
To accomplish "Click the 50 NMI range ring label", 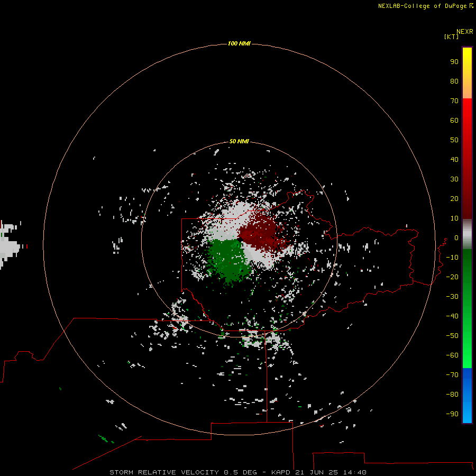I will 239,141.
